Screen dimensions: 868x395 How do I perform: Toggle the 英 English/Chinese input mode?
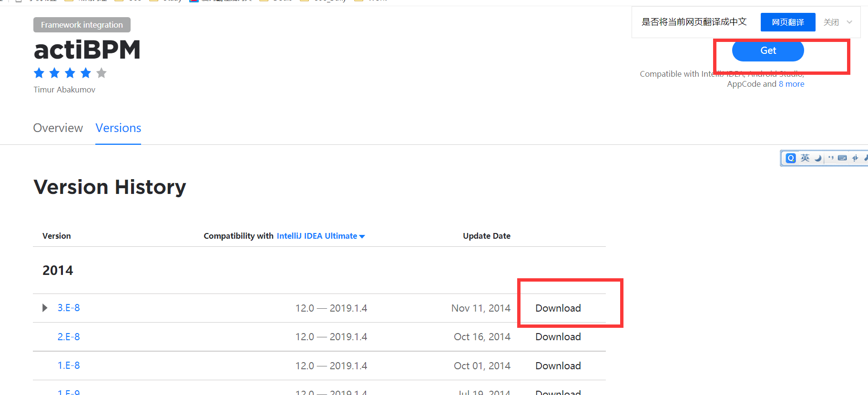tap(805, 158)
